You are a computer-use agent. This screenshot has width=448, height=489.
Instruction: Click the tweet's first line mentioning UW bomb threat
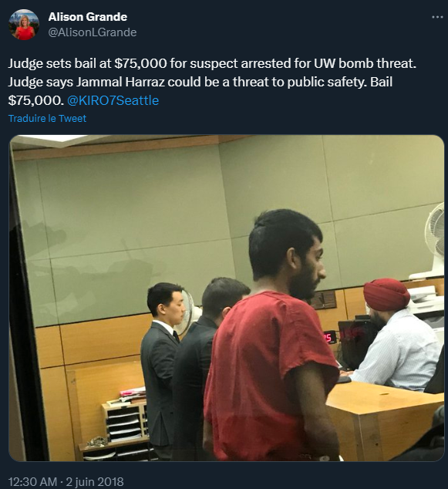tap(212, 63)
